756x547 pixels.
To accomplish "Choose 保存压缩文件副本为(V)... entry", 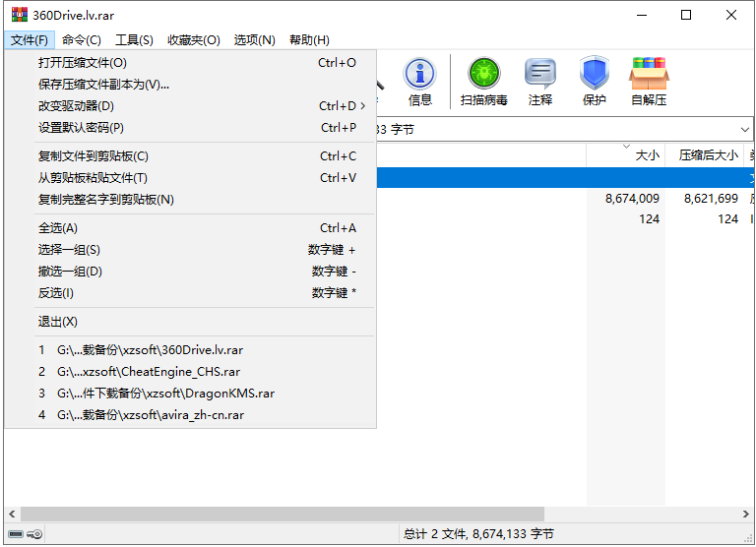I will click(190, 85).
